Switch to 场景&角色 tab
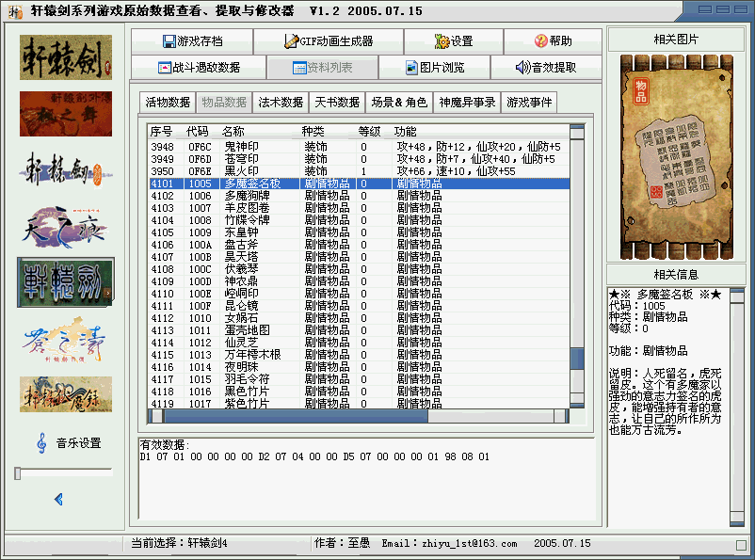This screenshot has width=755, height=560. point(399,102)
